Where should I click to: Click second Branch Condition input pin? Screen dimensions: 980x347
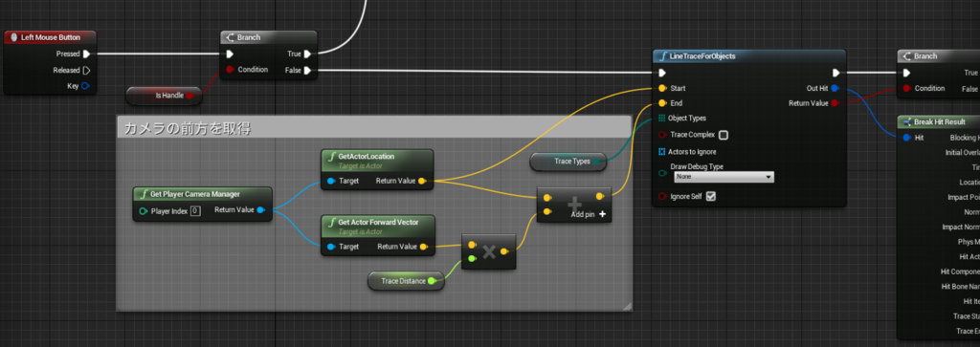(x=906, y=88)
